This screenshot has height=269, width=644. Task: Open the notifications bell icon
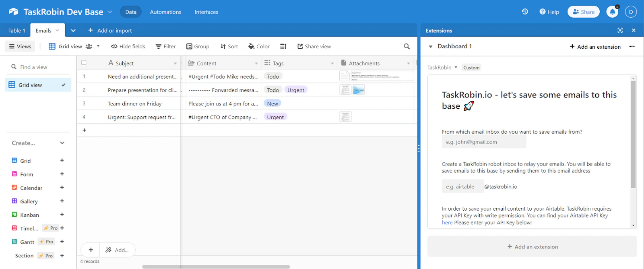click(613, 12)
